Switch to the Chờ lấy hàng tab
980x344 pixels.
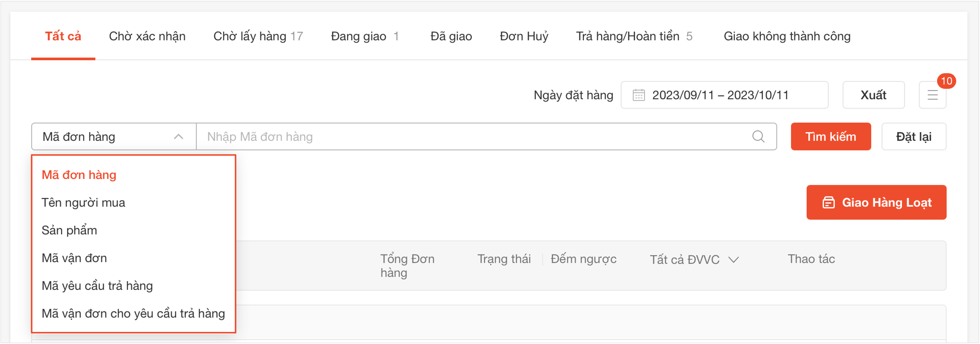(x=258, y=36)
